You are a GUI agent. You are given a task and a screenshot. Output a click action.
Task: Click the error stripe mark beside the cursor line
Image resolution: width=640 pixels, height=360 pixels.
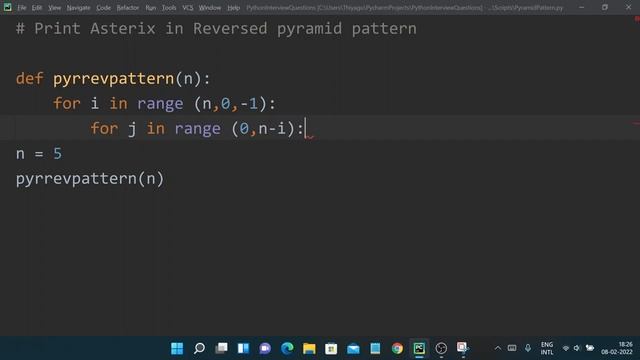636,122
